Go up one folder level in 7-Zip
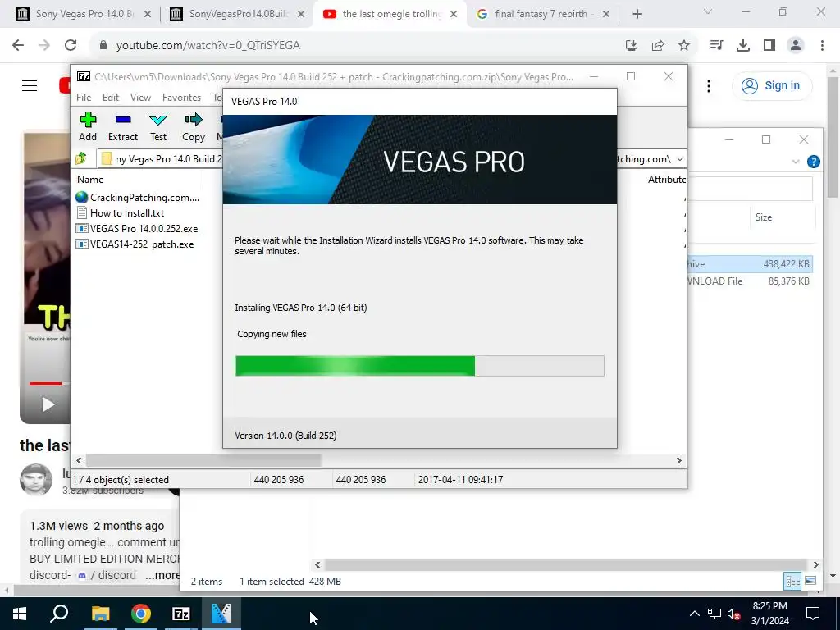Screen dimensions: 840x630 coord(81,158)
